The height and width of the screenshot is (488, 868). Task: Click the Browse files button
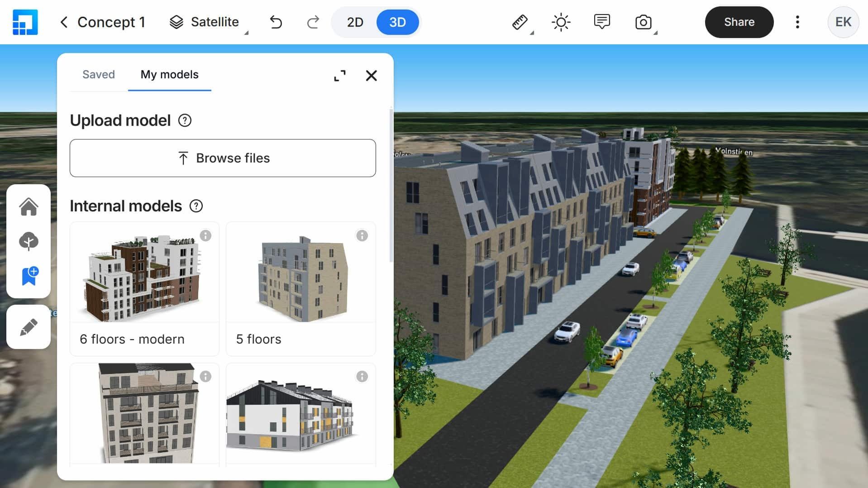tap(223, 158)
